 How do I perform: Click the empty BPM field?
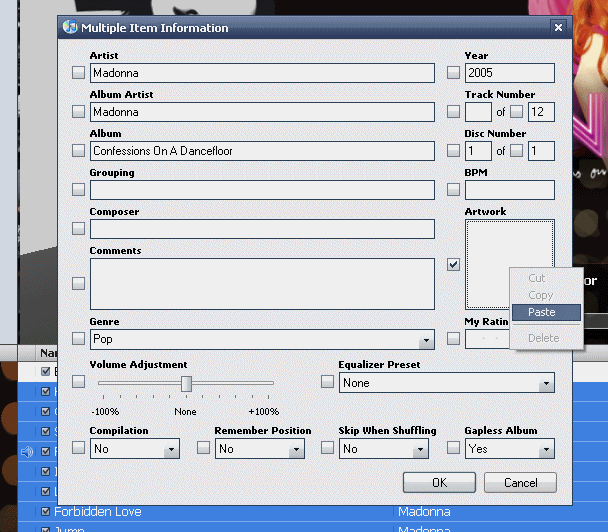click(x=510, y=190)
